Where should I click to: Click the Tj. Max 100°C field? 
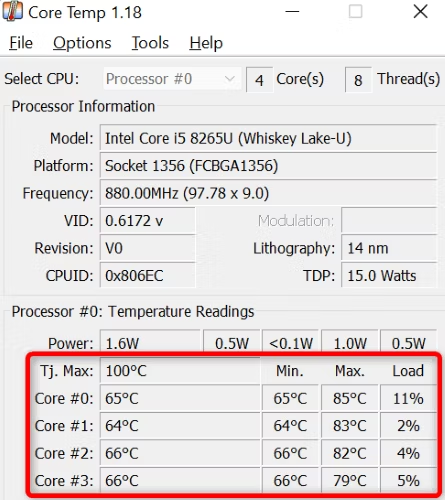click(180, 371)
